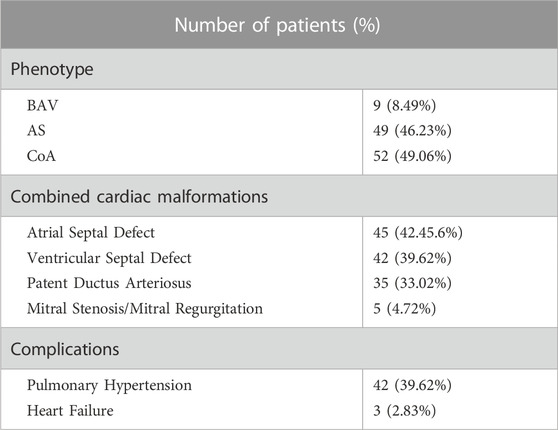Select the value 5 (4.72%)
Screen dimensions: 558x430
(x=405, y=309)
